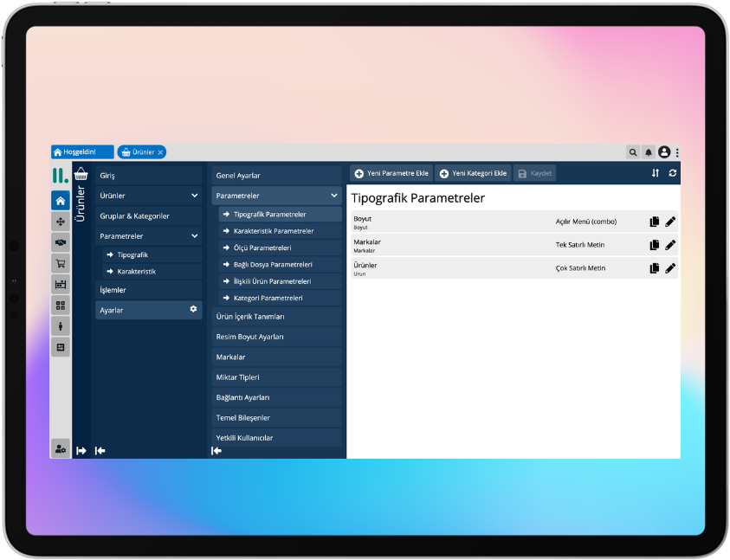Close the Ürünler tab
The image size is (730, 560).
click(160, 152)
